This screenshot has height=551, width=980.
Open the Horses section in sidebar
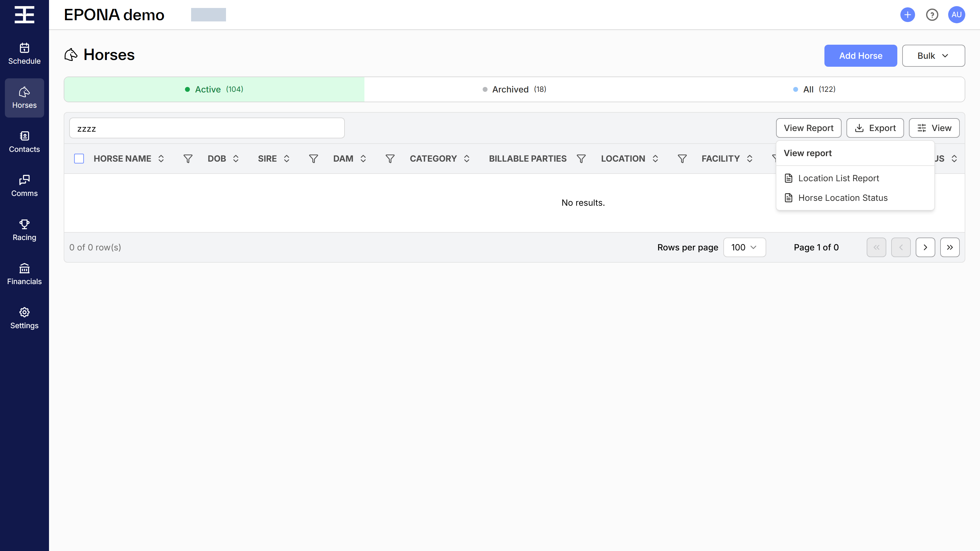tap(24, 98)
